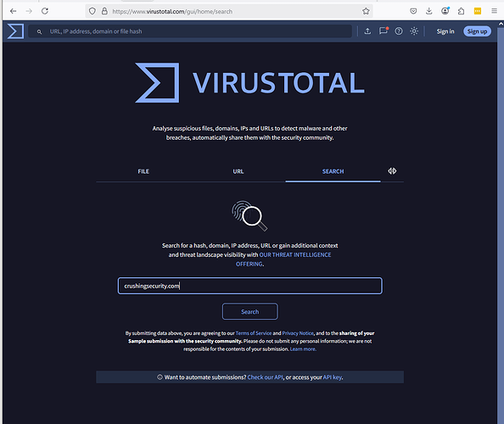The image size is (504, 424).
Task: Switch to the FILE tab
Action: [143, 171]
